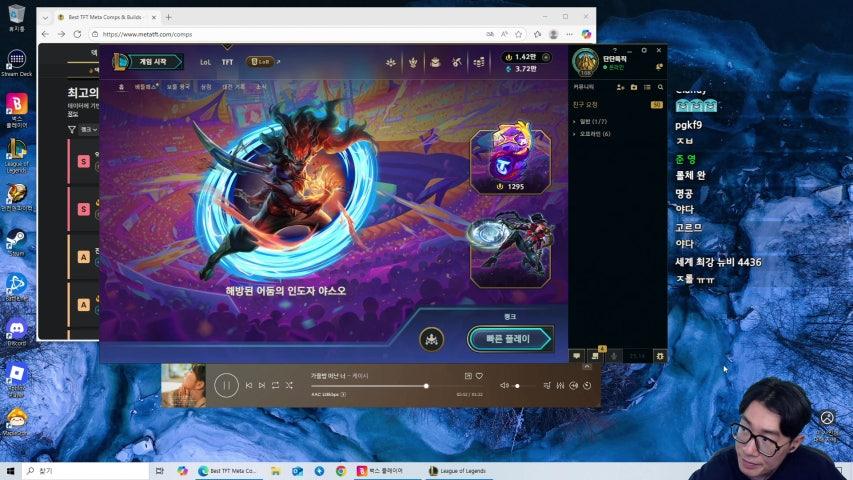The image size is (853, 480).
Task: Click the add friend icon in social panel
Action: [620, 87]
